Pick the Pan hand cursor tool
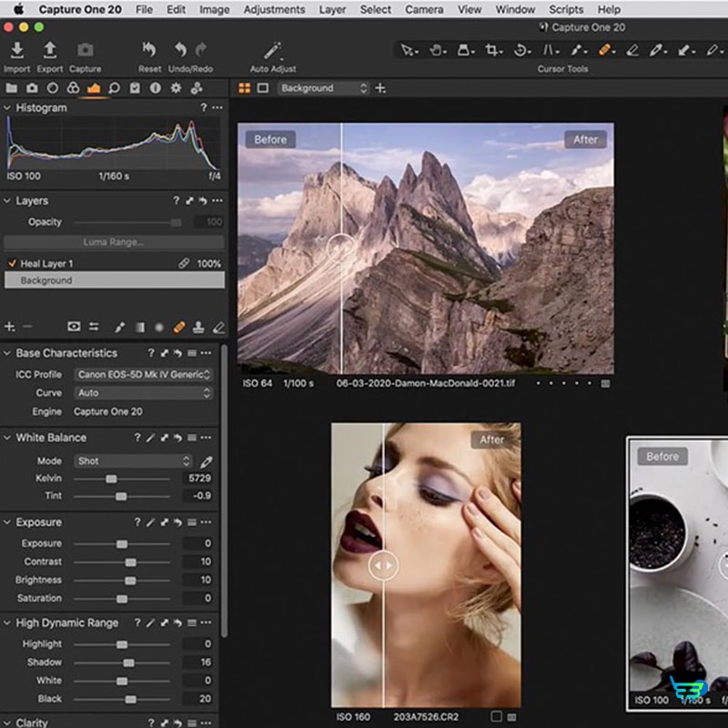The image size is (728, 728). tap(437, 50)
